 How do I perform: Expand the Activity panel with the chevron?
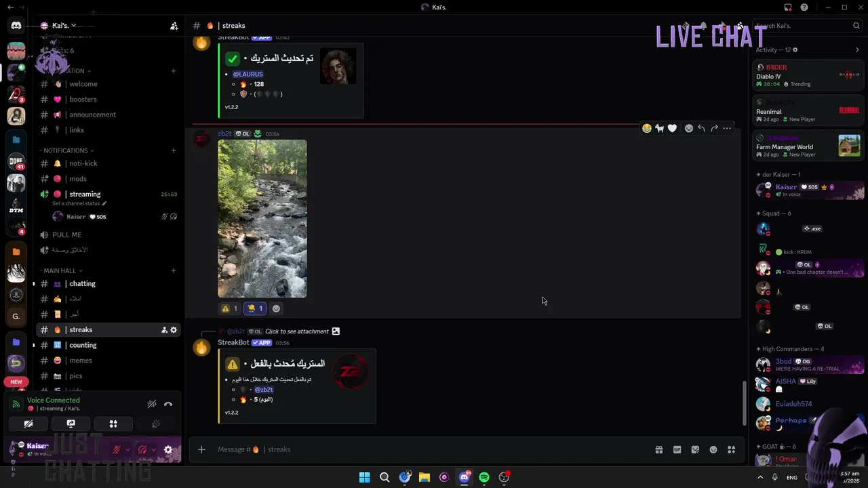[x=857, y=49]
